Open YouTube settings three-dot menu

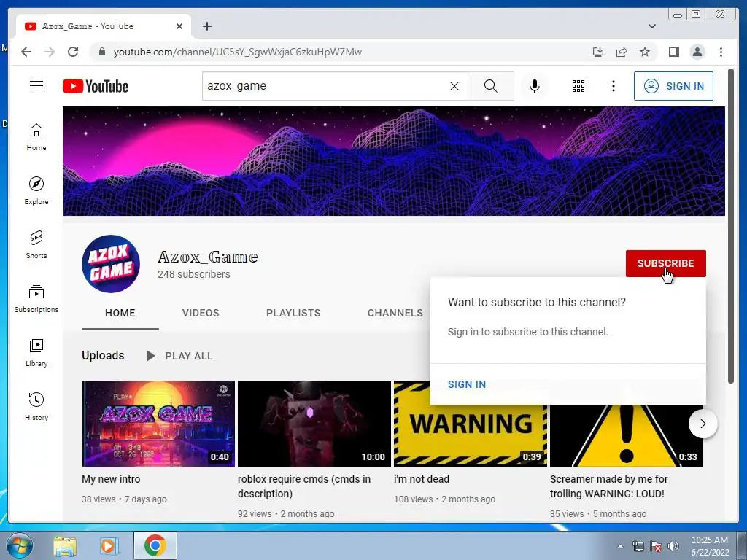(x=613, y=86)
